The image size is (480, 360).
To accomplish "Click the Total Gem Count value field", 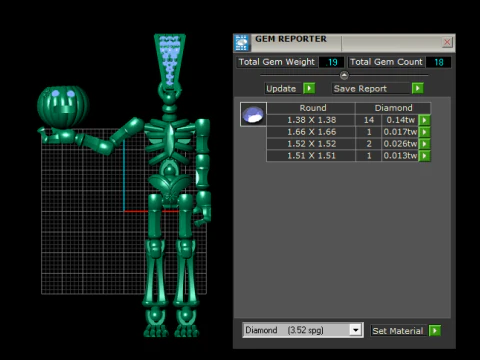I will (x=438, y=62).
